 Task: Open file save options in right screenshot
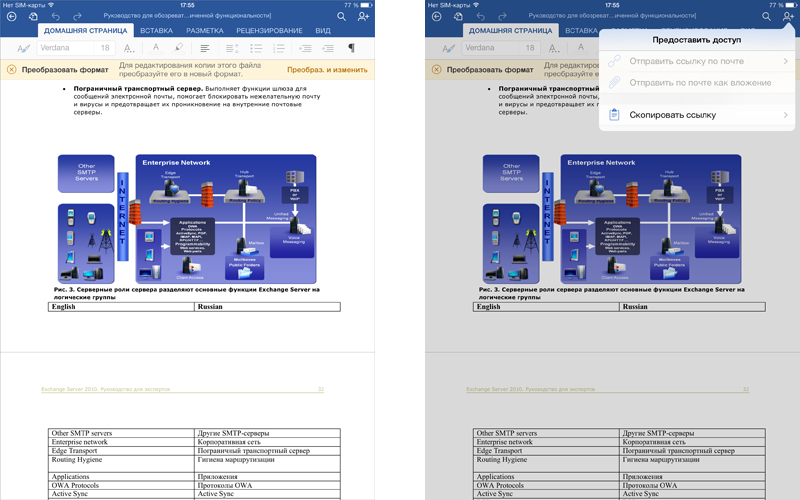pos(458,16)
